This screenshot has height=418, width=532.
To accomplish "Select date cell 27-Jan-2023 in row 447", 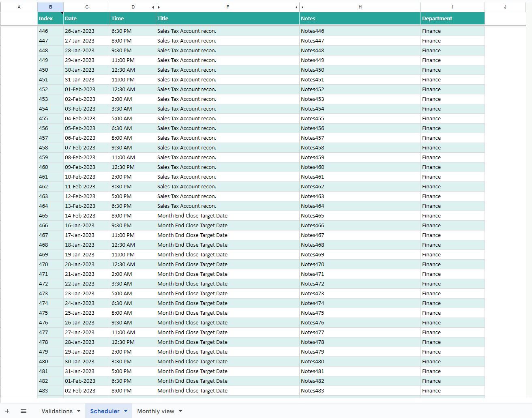I will point(87,41).
